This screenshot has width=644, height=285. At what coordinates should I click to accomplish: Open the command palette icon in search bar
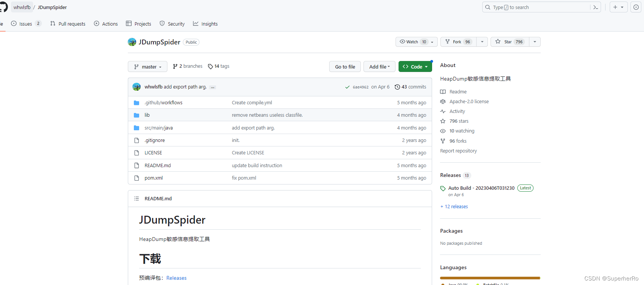[596, 7]
